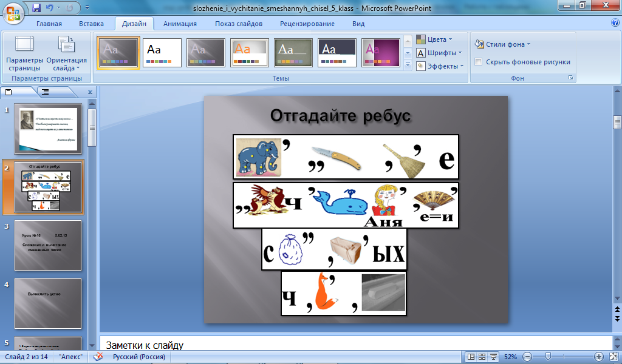Open Параметры страницы page setup
Viewport: 622px width, 364px height.
coord(24,53)
